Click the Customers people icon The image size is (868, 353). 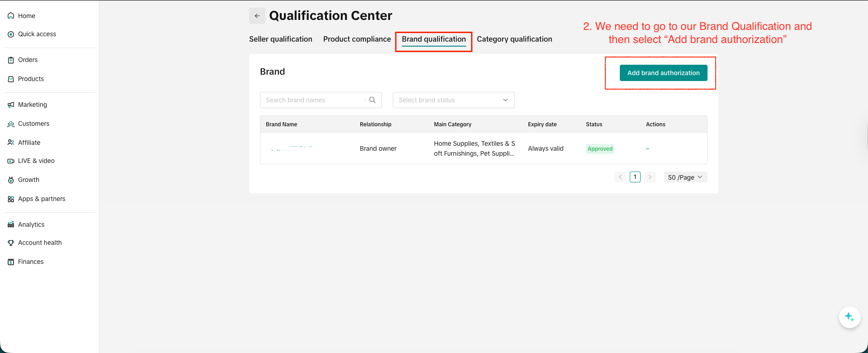pyautogui.click(x=11, y=124)
